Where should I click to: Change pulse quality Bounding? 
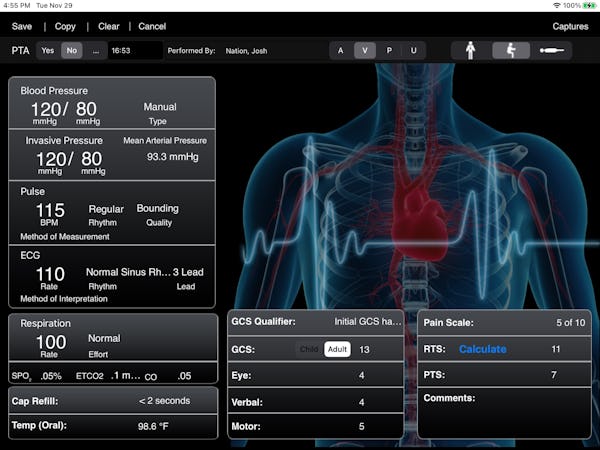[x=158, y=209]
